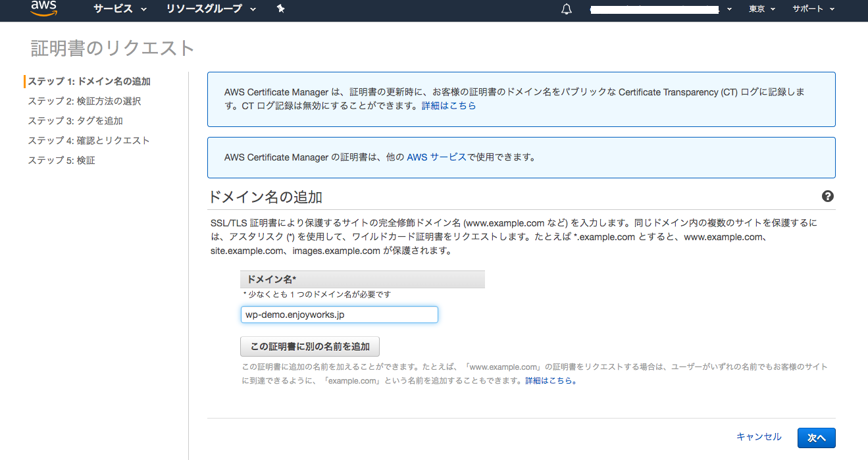Open the 東京 region dropdown
868x460 pixels.
[762, 9]
